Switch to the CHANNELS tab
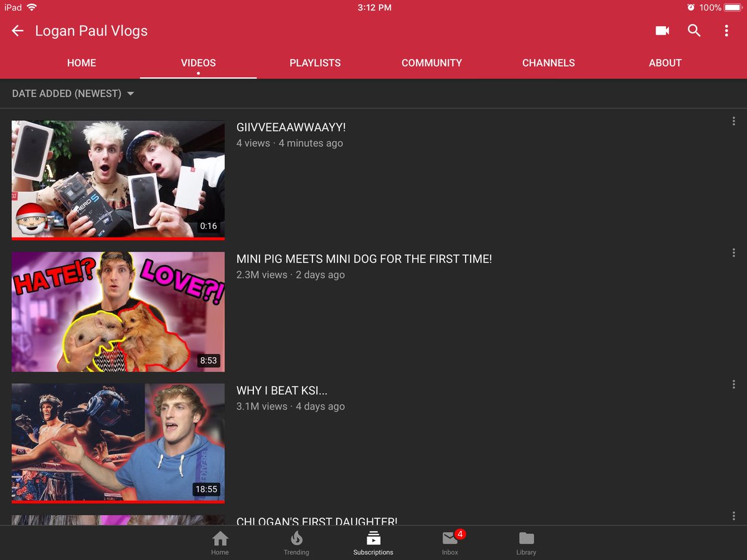The image size is (747, 560). pyautogui.click(x=548, y=63)
